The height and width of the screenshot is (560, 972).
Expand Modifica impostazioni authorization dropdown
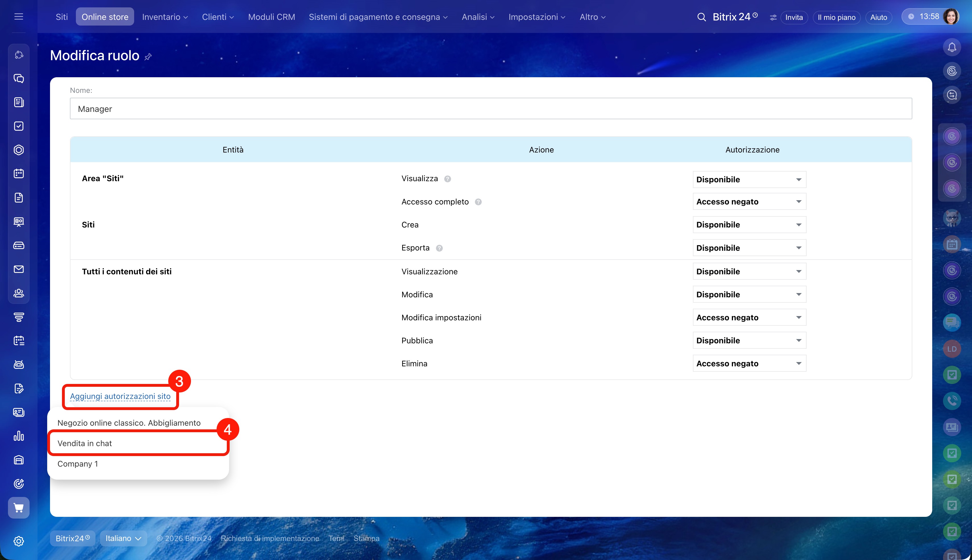[749, 317]
